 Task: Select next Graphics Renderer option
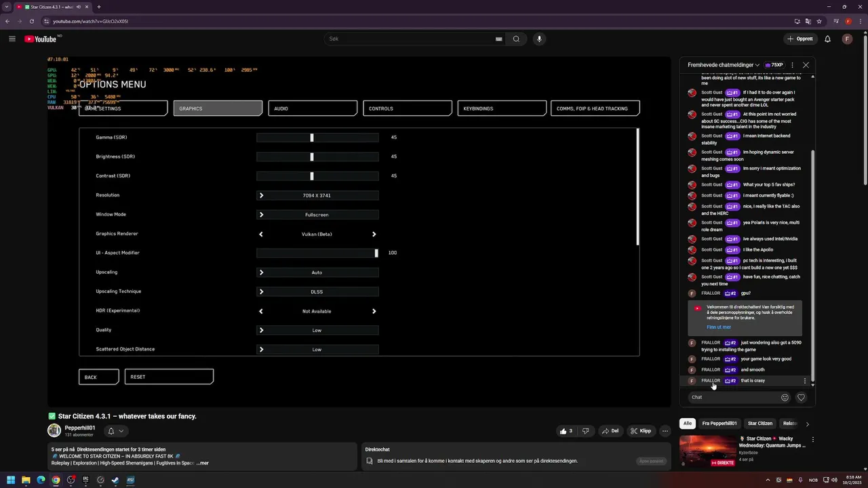tap(374, 234)
